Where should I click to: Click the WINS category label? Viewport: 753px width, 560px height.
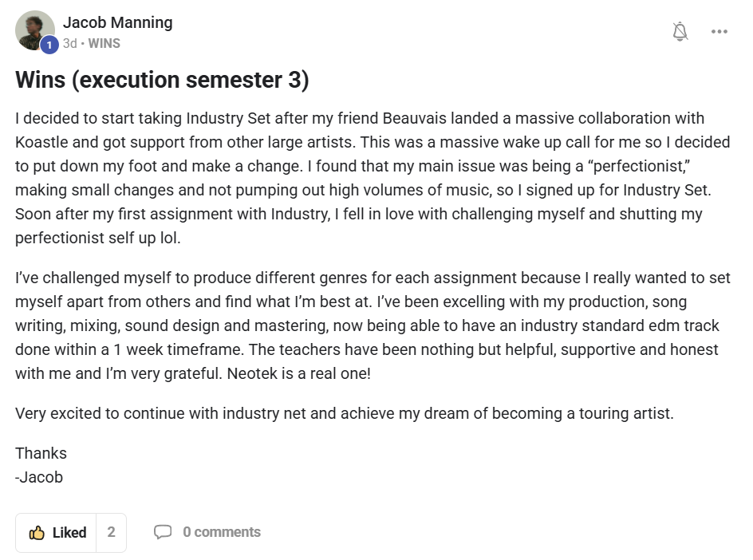pyautogui.click(x=104, y=44)
